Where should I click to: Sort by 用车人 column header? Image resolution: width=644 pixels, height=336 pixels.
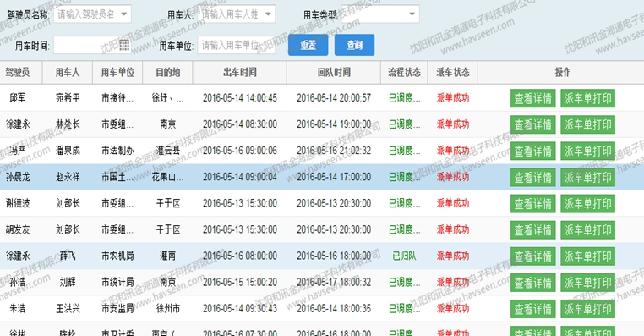tap(68, 73)
